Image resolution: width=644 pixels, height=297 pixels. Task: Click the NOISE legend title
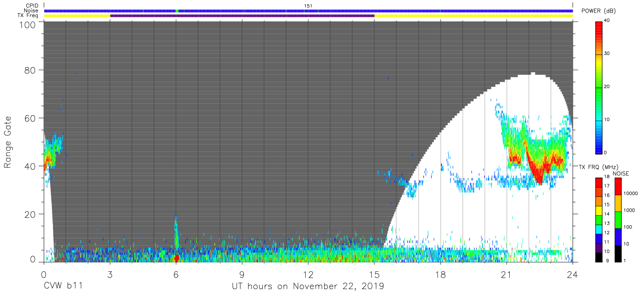(x=621, y=173)
